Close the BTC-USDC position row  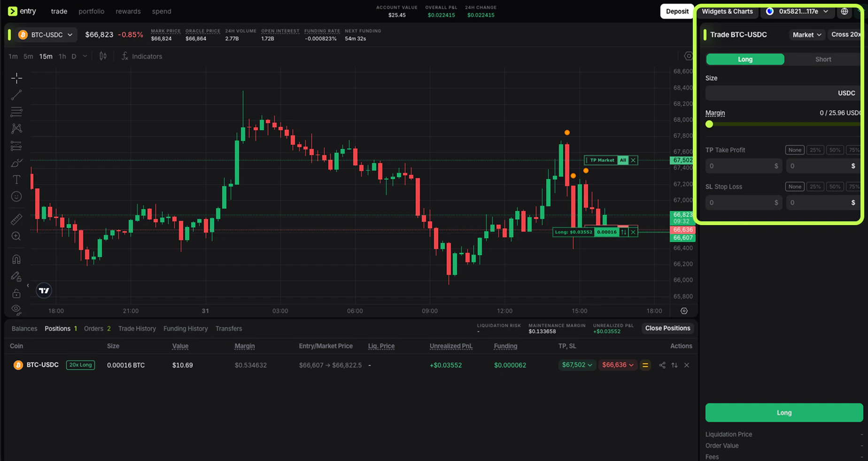pos(687,365)
